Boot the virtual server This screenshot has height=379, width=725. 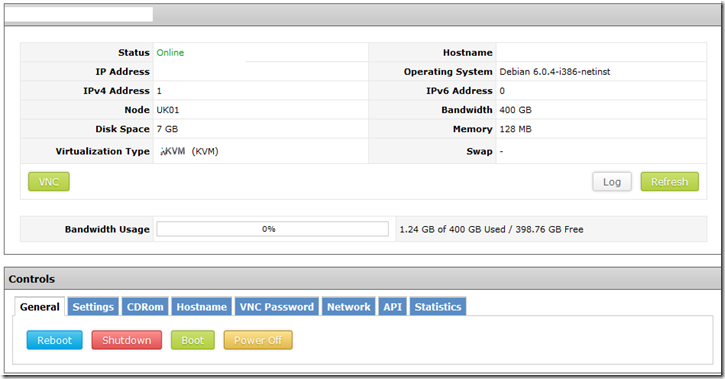tap(192, 340)
